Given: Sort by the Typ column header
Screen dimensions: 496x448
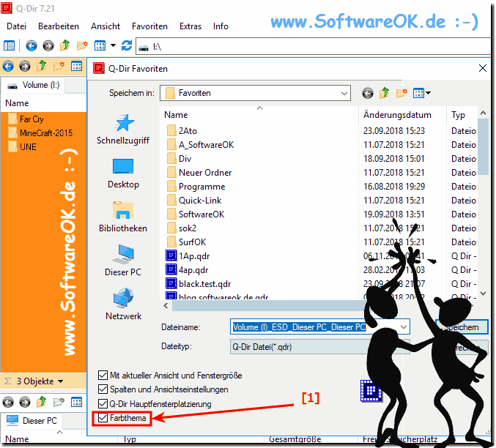Looking at the screenshot, I should click(x=458, y=115).
